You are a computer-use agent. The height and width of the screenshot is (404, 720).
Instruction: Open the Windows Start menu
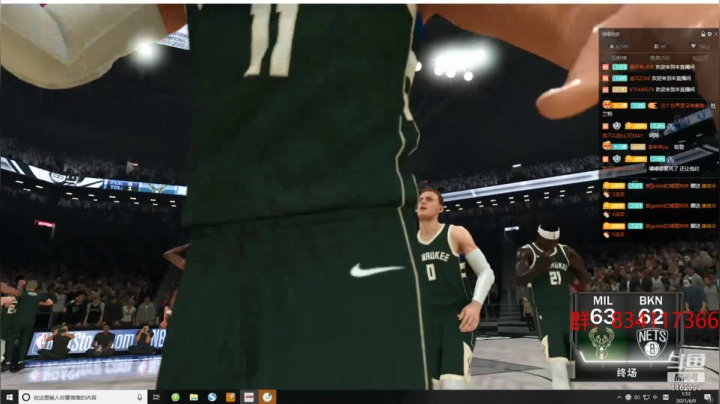coord(9,397)
